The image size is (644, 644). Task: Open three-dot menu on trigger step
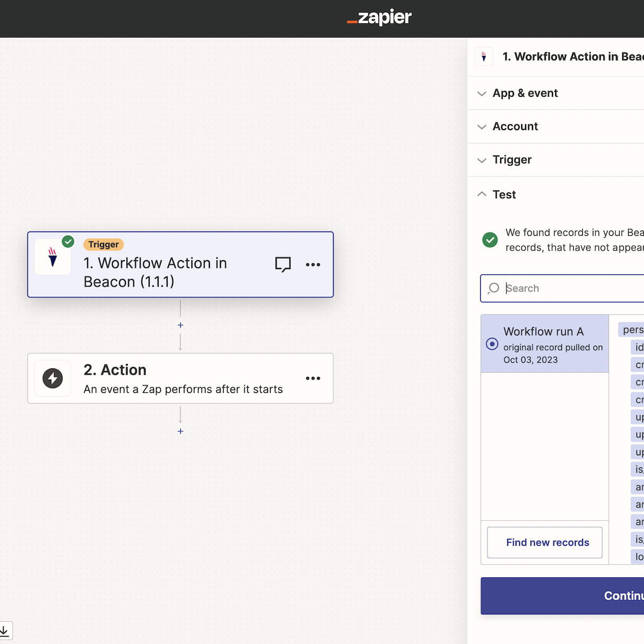click(313, 264)
